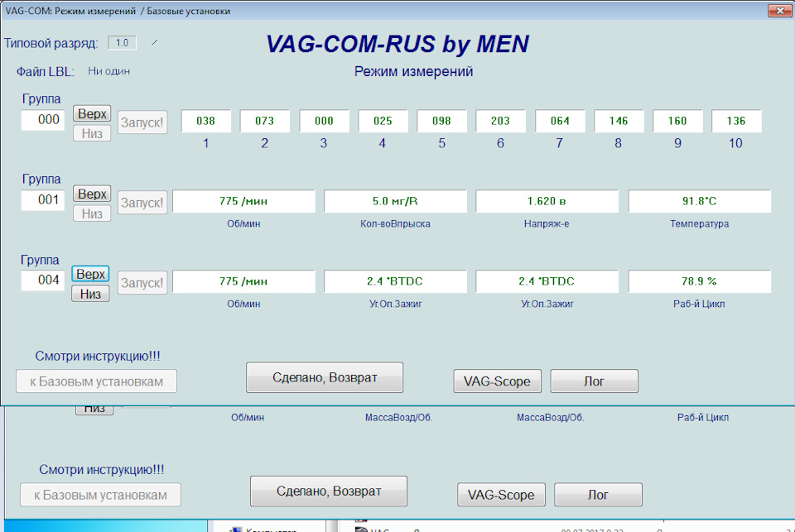This screenshot has height=532, width=795.
Task: Click the Температура label
Action: 700,223
